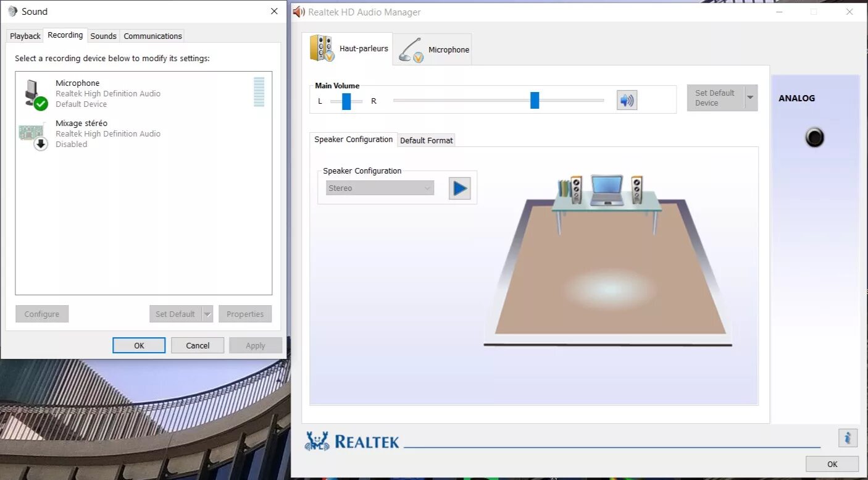Mute the main volume speaker icon
This screenshot has height=480, width=868.
click(627, 100)
